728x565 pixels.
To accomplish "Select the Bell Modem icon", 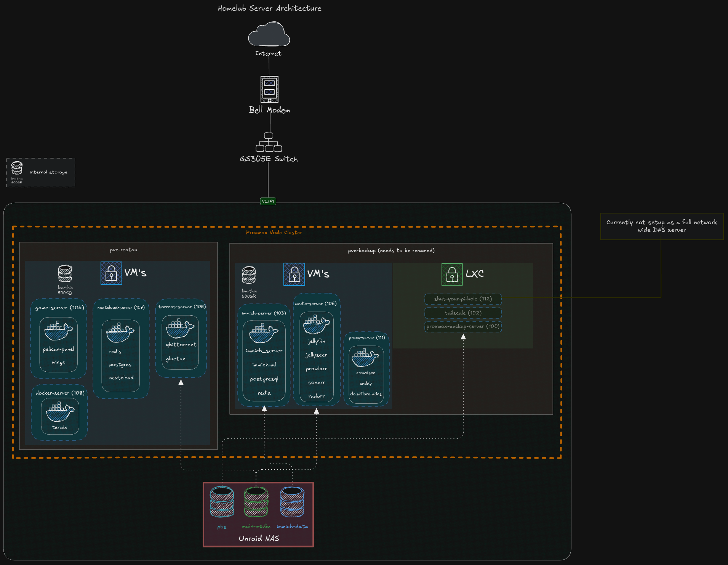I will click(269, 89).
